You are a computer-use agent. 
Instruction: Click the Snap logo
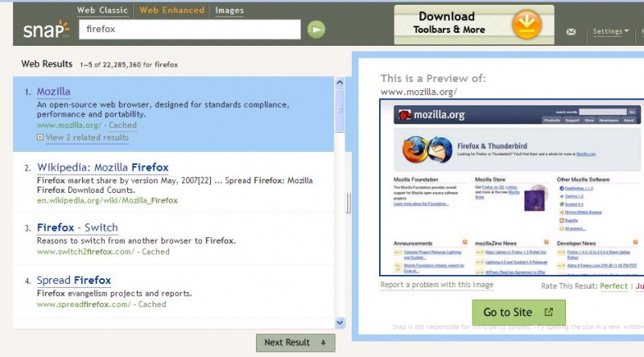pos(46,30)
